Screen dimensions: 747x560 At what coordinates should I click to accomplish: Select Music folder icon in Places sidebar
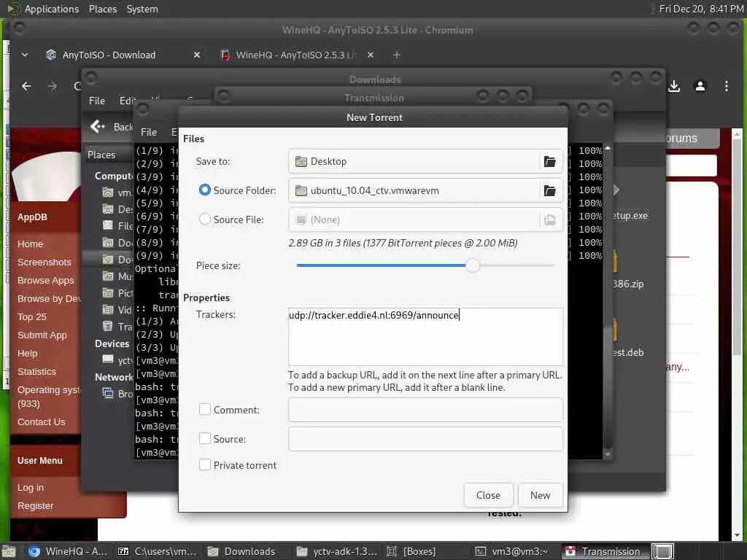pyautogui.click(x=108, y=276)
